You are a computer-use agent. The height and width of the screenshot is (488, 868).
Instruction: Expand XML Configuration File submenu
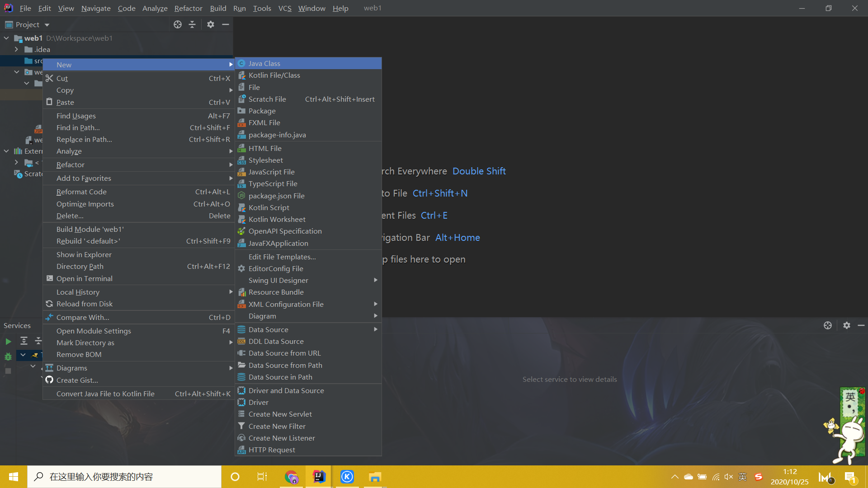[308, 304]
